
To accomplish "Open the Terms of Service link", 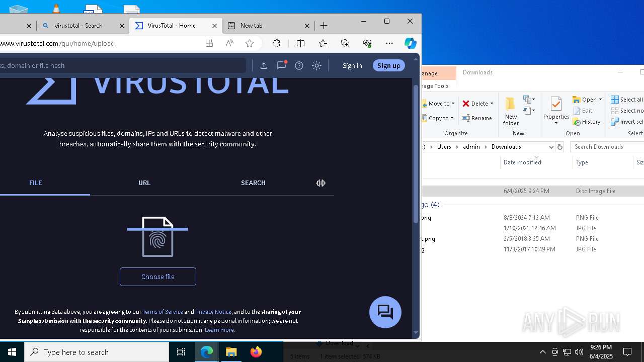I will pos(163,312).
